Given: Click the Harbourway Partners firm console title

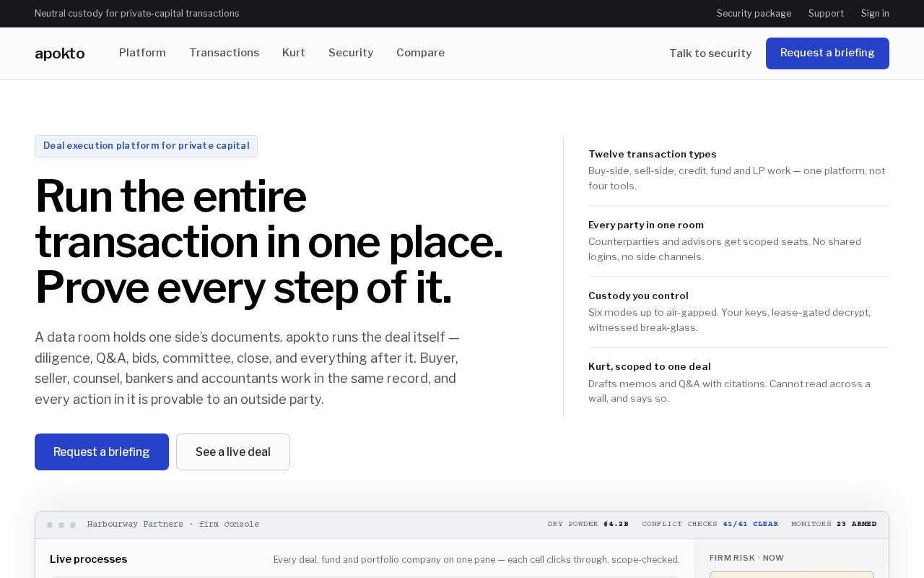Looking at the screenshot, I should (x=173, y=524).
